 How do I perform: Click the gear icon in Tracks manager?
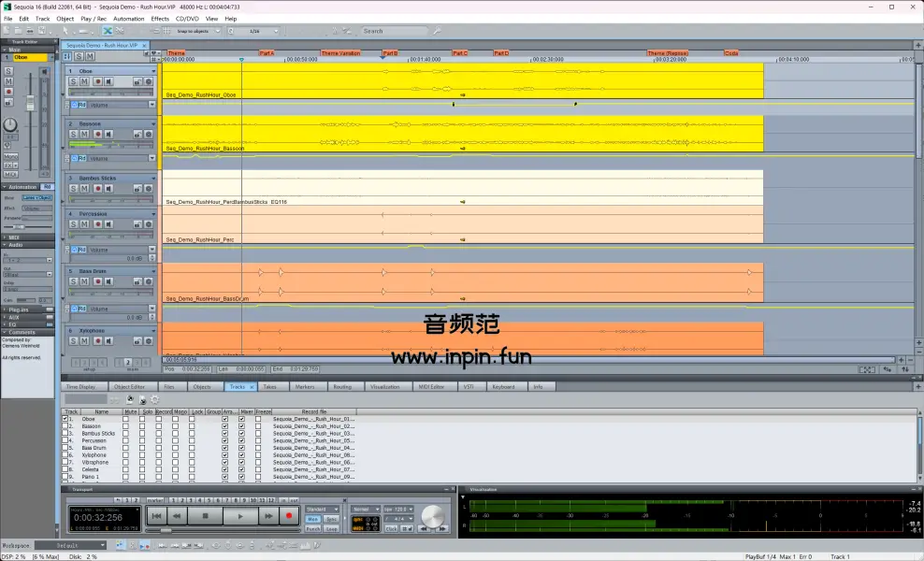155,399
